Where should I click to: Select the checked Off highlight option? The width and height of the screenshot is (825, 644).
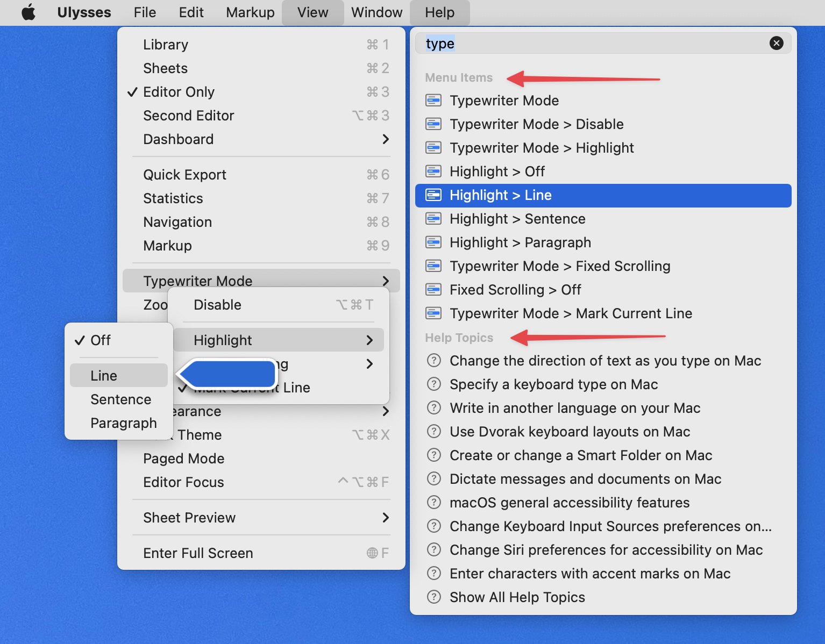click(x=101, y=340)
